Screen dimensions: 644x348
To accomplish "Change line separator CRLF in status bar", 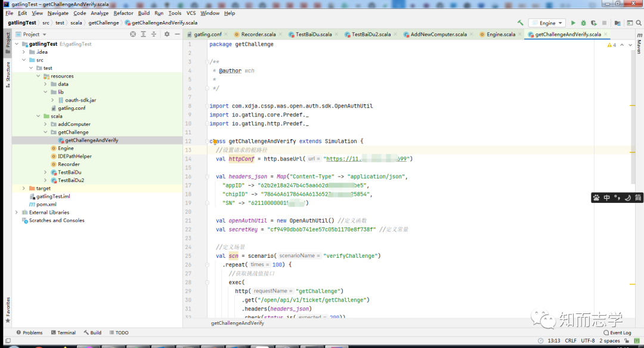I will coord(571,341).
